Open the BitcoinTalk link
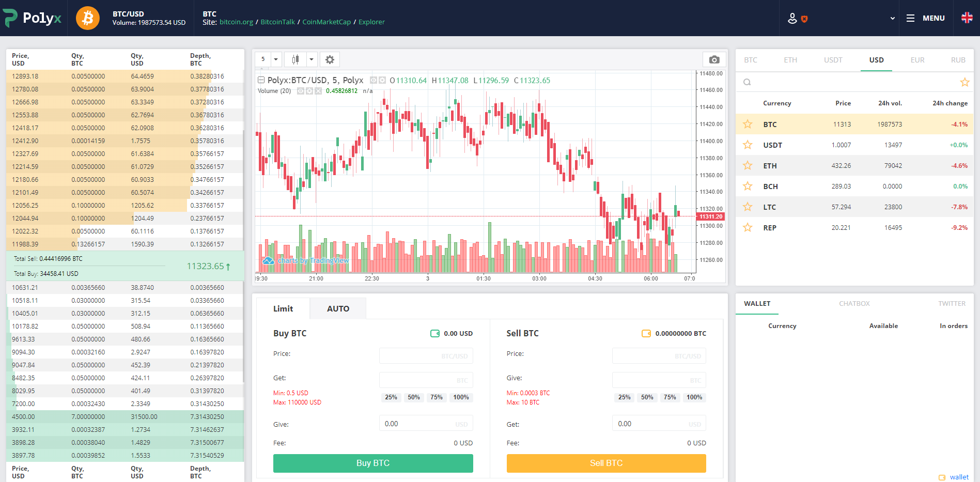 tap(277, 22)
